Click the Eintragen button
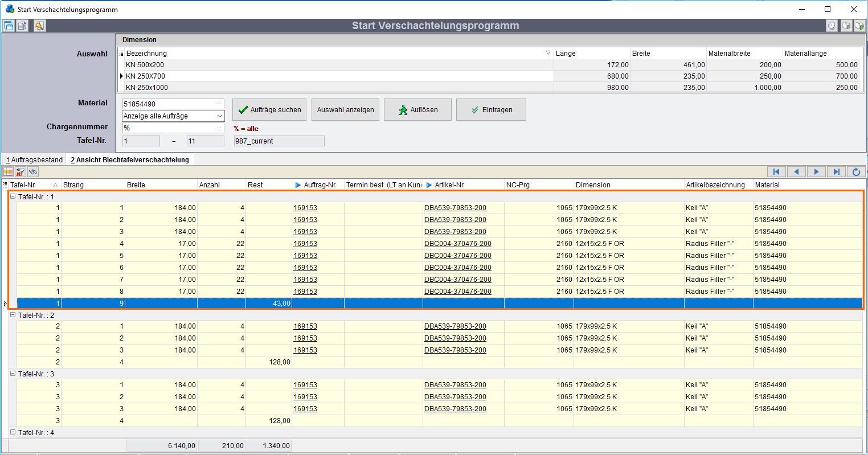This screenshot has width=868, height=455. click(x=491, y=110)
